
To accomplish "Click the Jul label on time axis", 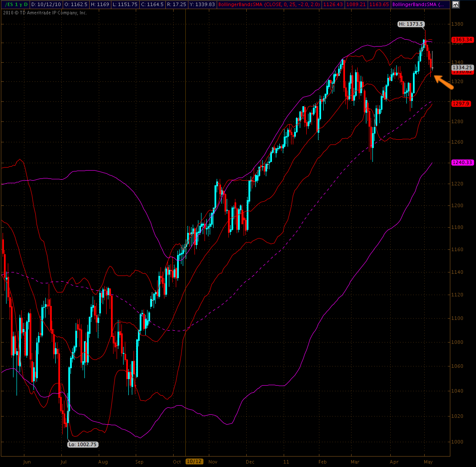I will [x=64, y=461].
